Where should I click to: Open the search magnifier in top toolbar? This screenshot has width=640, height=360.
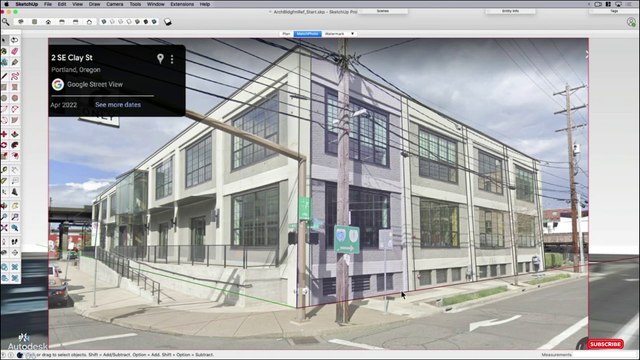(x=5, y=22)
